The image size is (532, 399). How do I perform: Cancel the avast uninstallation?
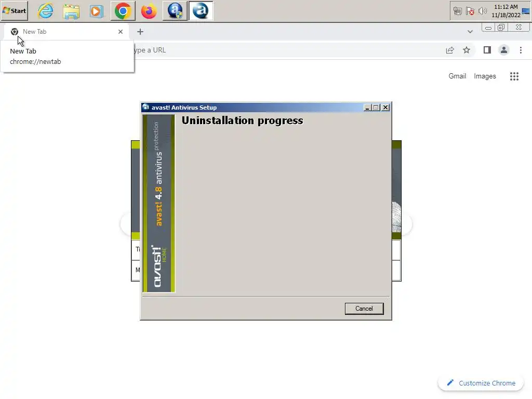(364, 309)
